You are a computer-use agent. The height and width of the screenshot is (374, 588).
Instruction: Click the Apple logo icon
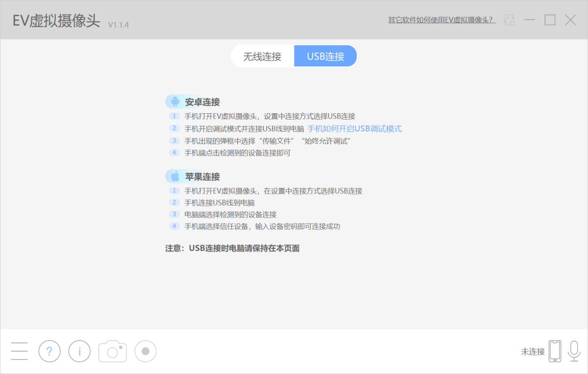[175, 176]
